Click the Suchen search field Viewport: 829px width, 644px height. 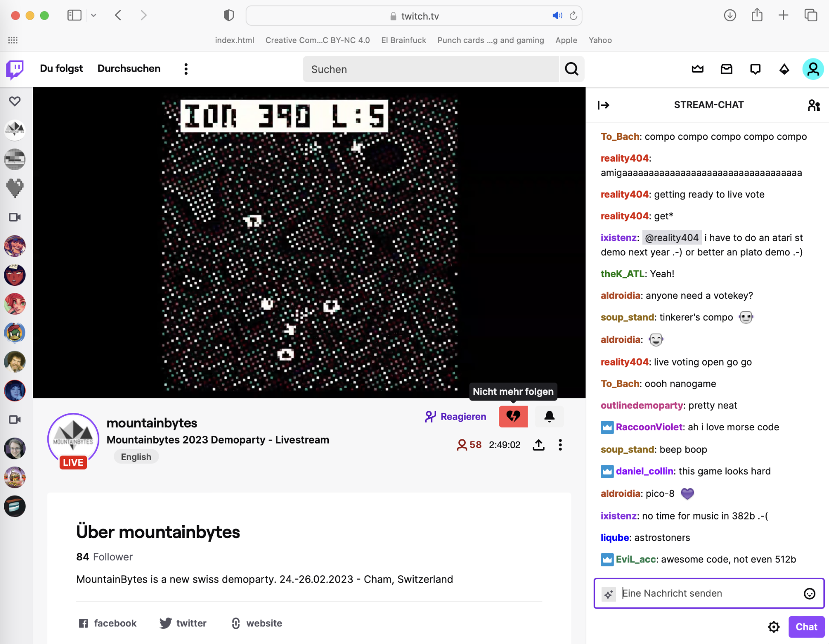[431, 69]
